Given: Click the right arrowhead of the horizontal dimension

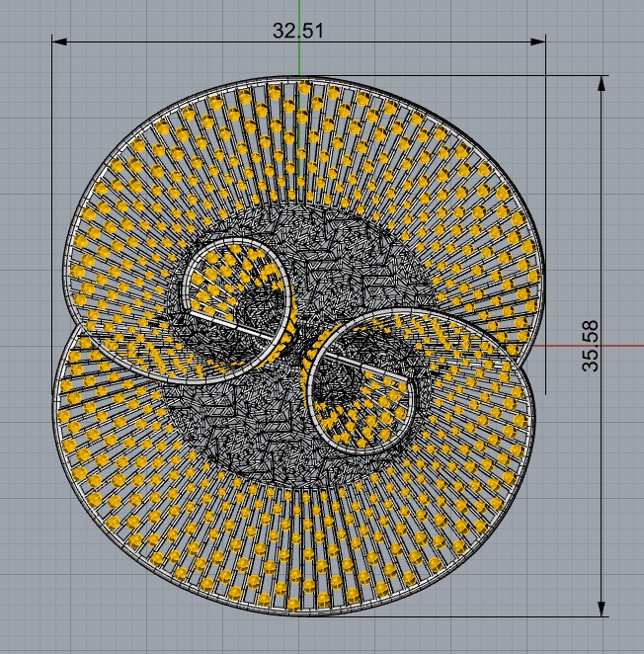Looking at the screenshot, I should [538, 41].
